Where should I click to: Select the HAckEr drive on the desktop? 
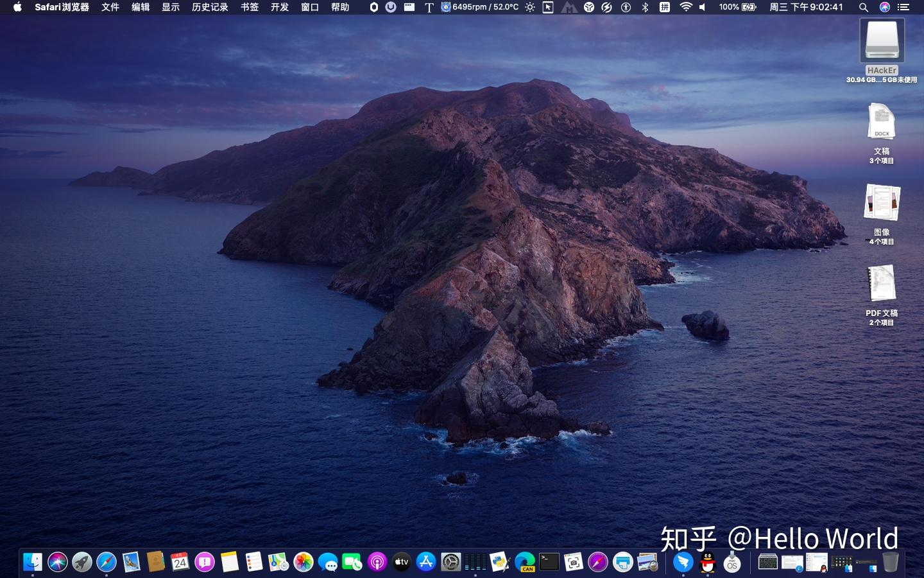pyautogui.click(x=882, y=40)
